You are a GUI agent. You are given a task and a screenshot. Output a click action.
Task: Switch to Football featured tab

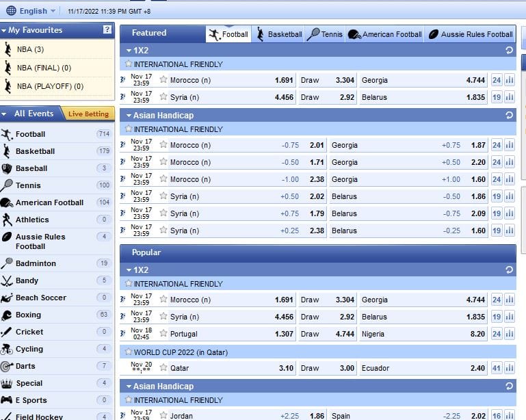click(228, 34)
